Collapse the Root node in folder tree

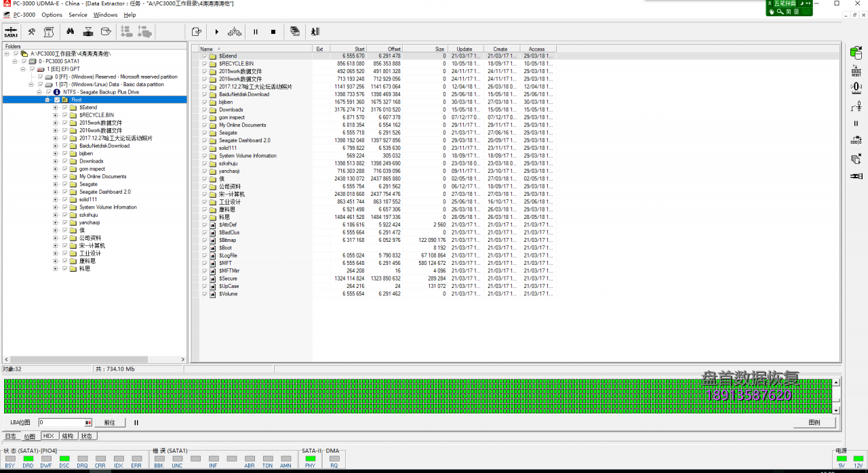click(47, 100)
